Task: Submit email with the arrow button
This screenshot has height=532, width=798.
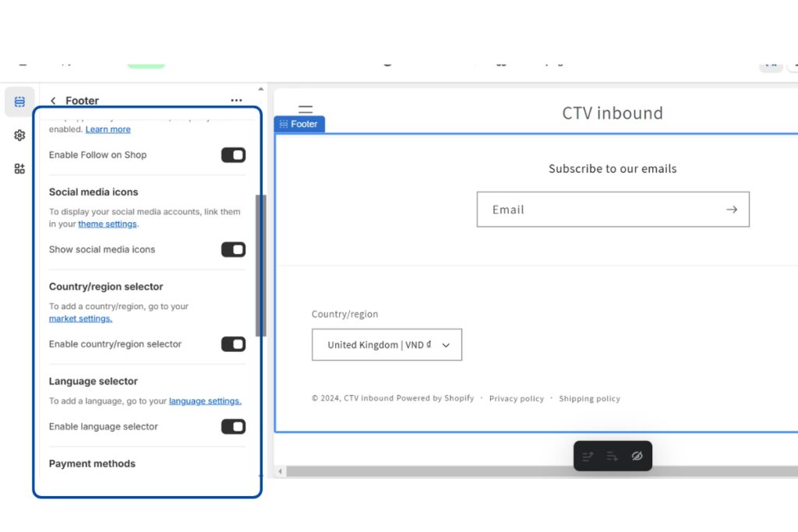Action: click(732, 210)
